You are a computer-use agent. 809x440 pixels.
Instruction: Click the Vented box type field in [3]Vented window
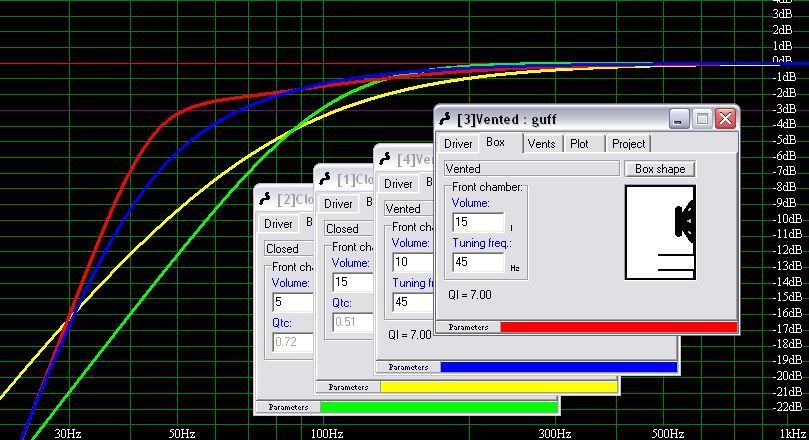pos(531,169)
